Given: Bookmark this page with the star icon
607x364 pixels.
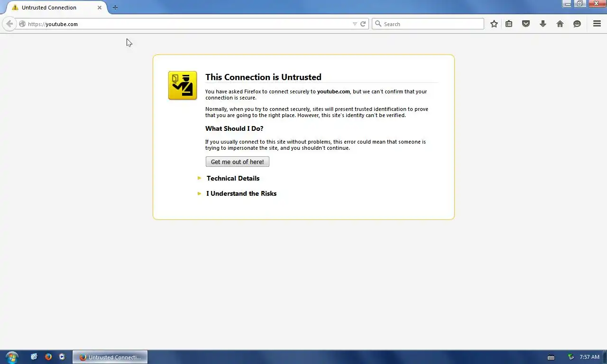Looking at the screenshot, I should (494, 24).
